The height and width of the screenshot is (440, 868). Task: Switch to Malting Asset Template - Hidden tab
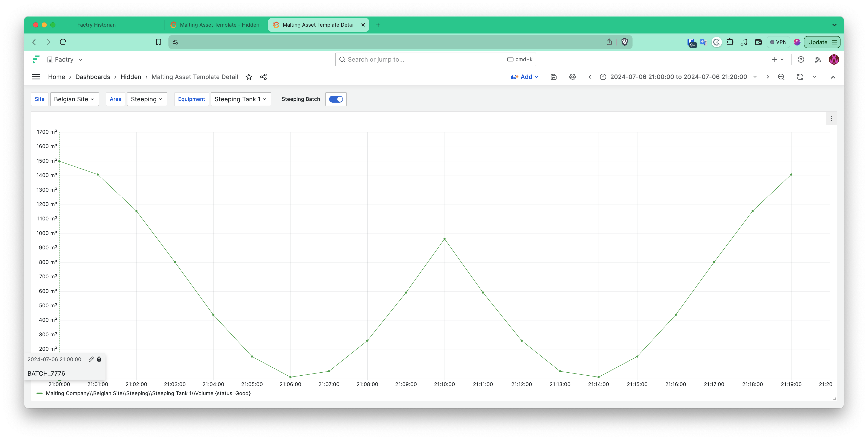(x=216, y=25)
